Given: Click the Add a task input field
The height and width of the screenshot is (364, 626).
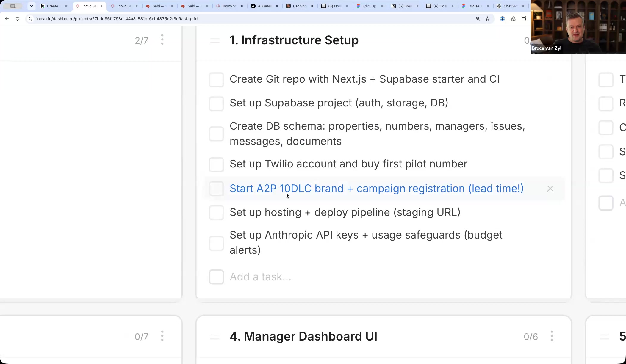Looking at the screenshot, I should click(x=260, y=277).
